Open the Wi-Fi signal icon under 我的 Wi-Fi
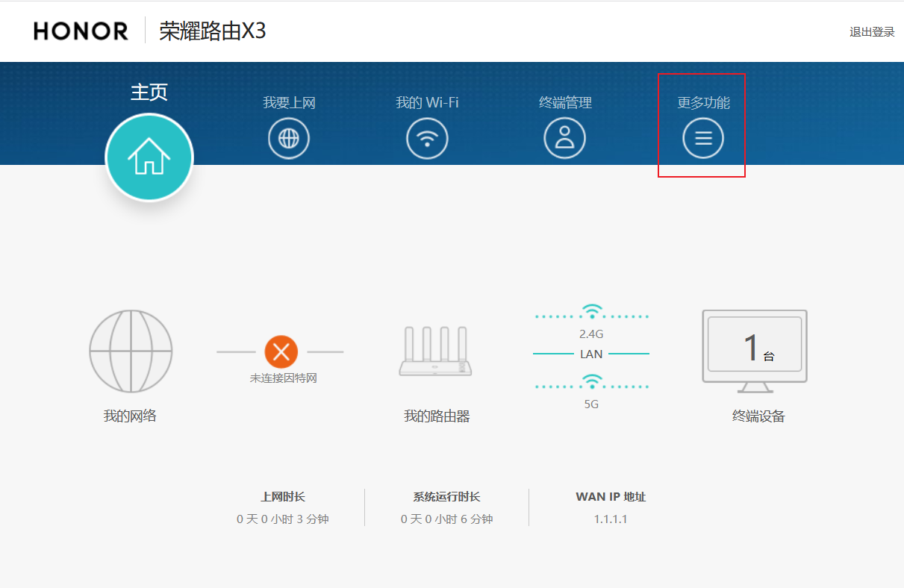Screen dimensions: 904x588 pyautogui.click(x=427, y=138)
